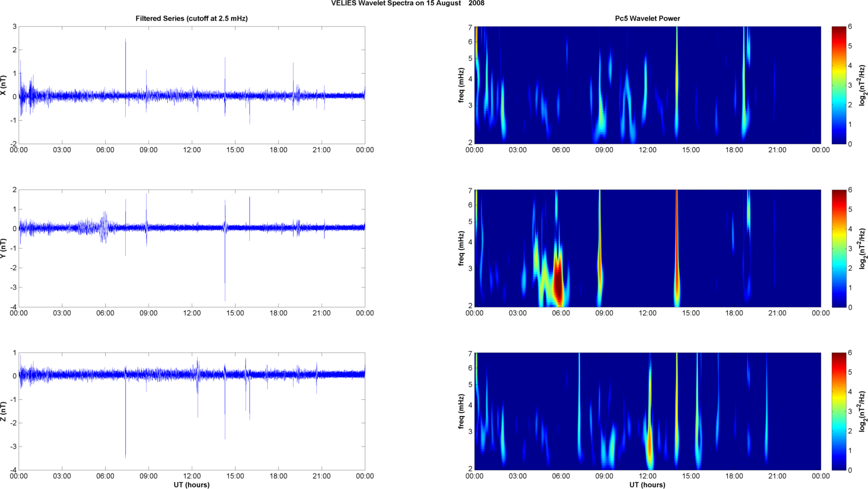Click 'UT (hours)' label under bottom wavelet plot
The image size is (868, 489).
[x=647, y=485]
